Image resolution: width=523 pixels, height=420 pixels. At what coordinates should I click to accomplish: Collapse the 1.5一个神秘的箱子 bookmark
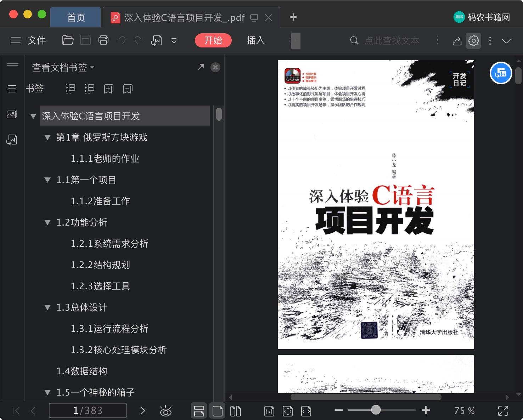point(47,392)
